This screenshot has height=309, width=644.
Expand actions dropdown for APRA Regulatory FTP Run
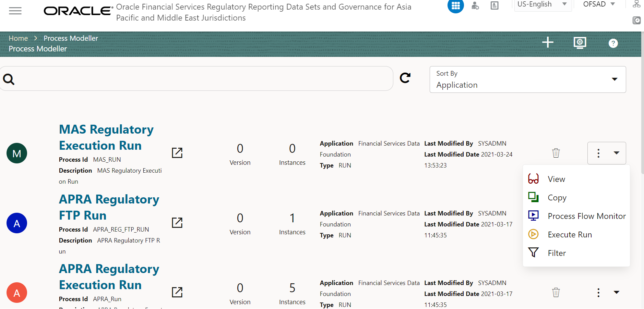[x=617, y=222]
